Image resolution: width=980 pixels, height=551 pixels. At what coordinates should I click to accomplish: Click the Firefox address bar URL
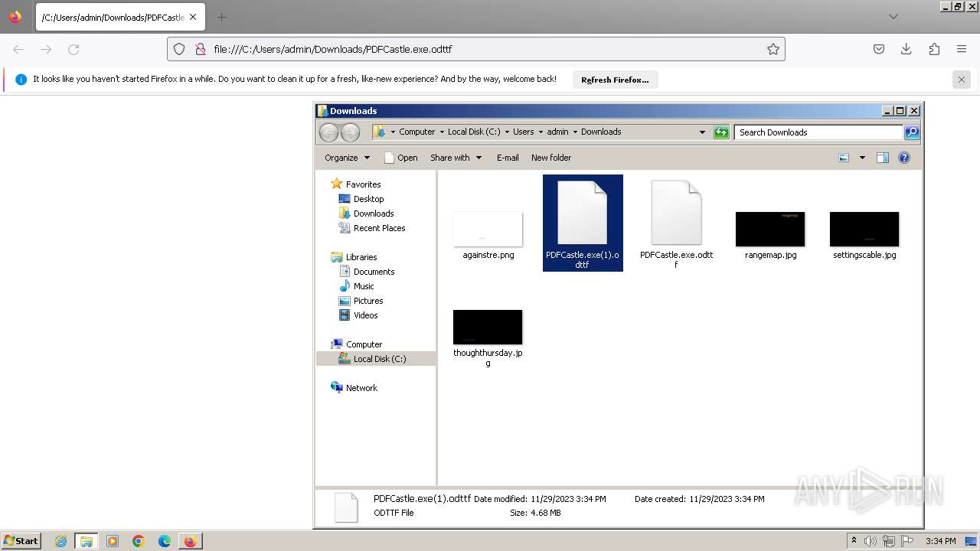333,49
